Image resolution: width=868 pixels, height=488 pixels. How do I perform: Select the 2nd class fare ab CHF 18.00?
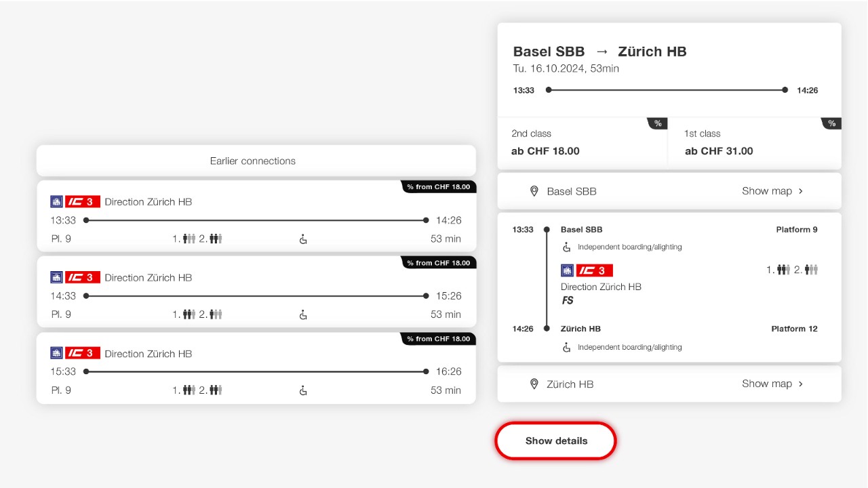point(582,144)
